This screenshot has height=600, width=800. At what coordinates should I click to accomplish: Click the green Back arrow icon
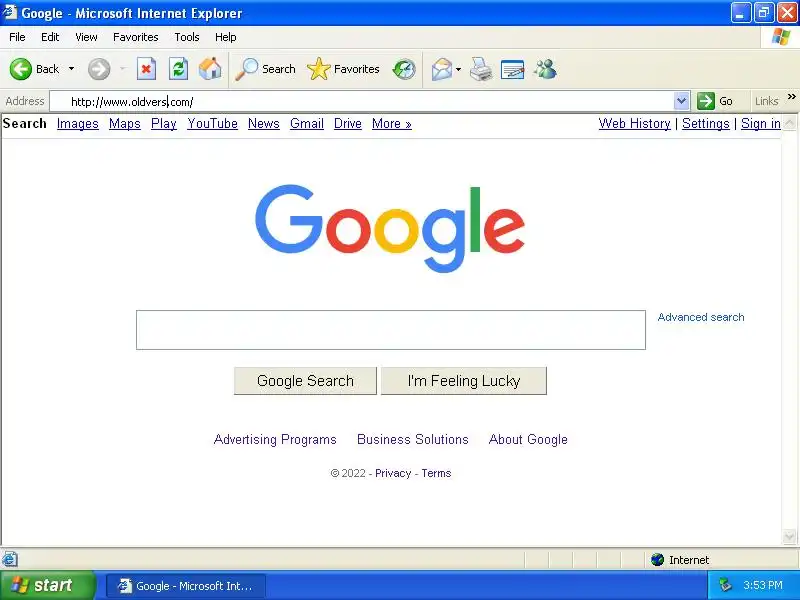point(21,69)
